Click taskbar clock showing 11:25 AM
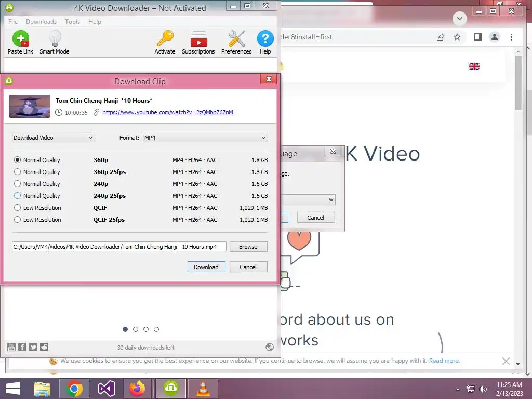Image resolution: width=532 pixels, height=399 pixels. click(x=509, y=385)
